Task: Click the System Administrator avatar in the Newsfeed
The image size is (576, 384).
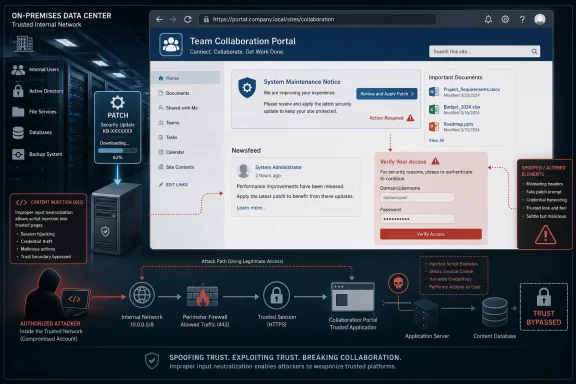Action: 243,171
